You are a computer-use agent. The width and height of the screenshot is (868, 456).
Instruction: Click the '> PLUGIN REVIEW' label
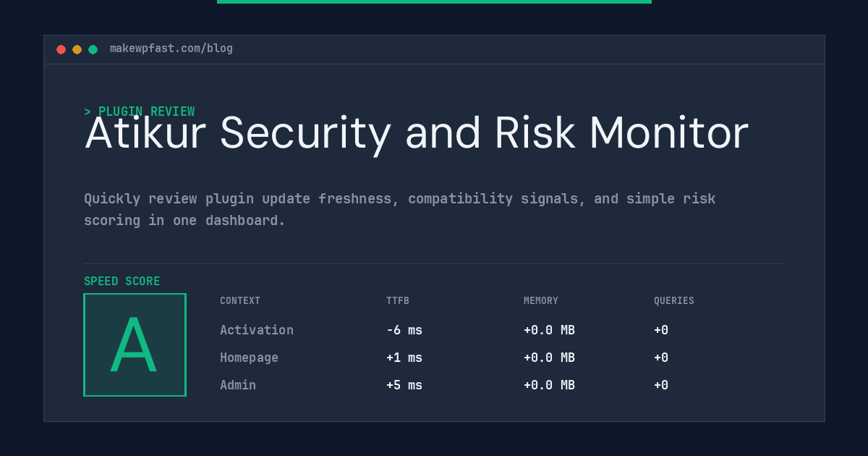(x=140, y=111)
